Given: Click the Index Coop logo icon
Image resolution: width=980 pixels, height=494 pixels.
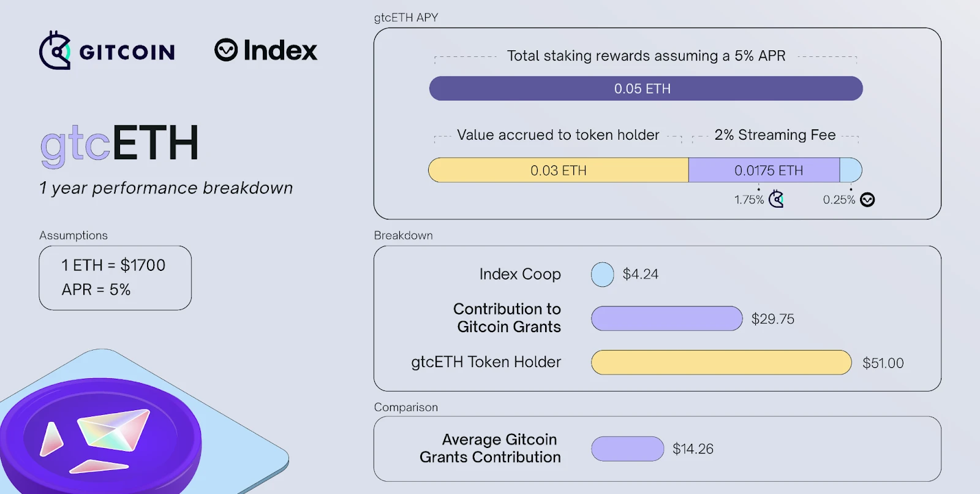Looking at the screenshot, I should pyautogui.click(x=226, y=50).
